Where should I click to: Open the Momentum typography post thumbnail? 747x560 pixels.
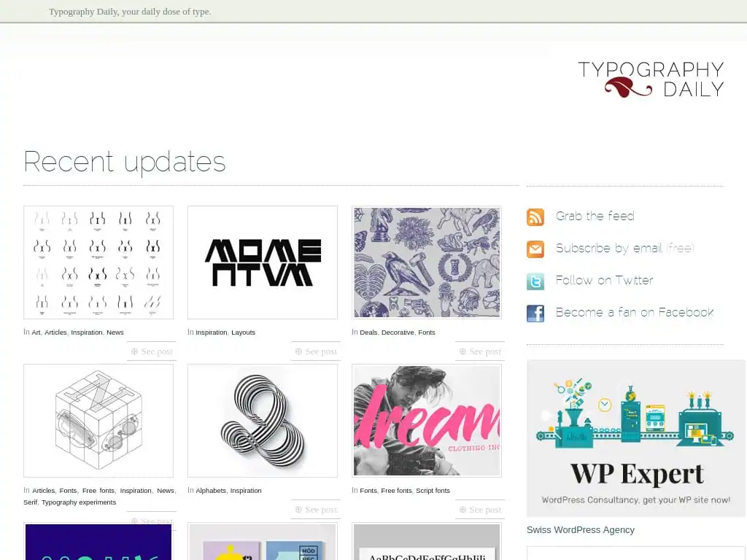pyautogui.click(x=263, y=262)
